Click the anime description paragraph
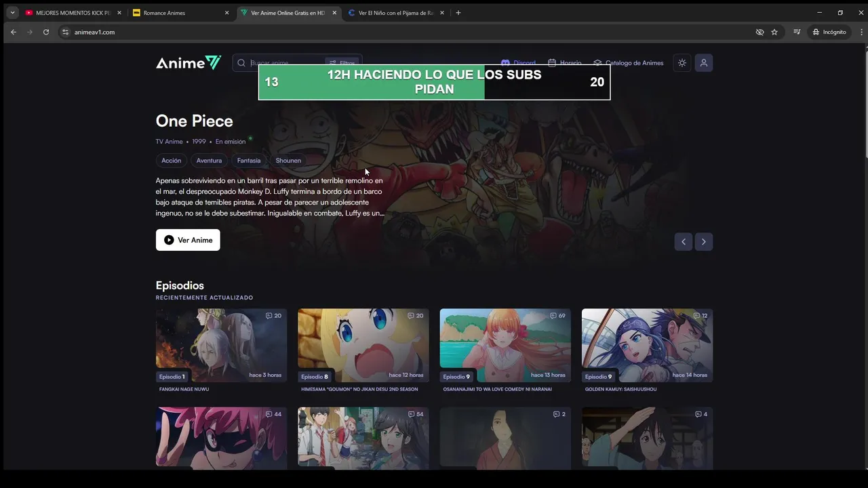Viewport: 868px width, 488px height. point(270,197)
